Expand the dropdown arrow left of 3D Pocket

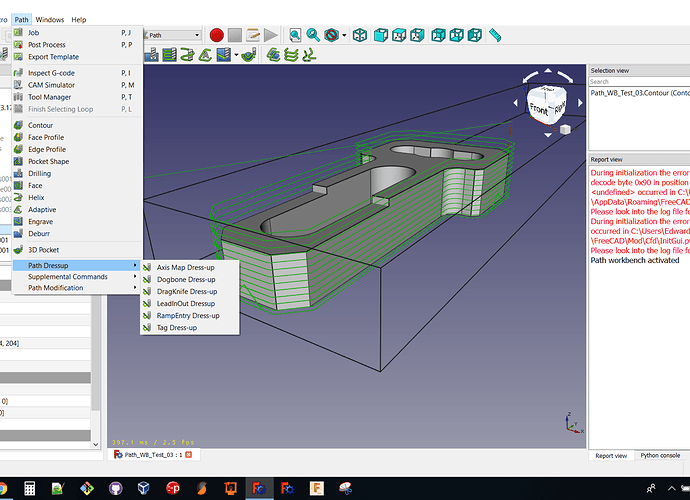[x=236, y=55]
